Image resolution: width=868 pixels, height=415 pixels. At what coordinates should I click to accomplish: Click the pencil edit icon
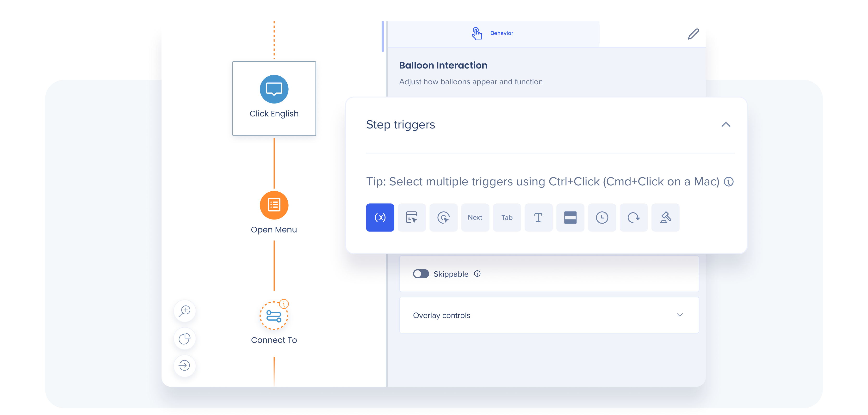point(693,34)
